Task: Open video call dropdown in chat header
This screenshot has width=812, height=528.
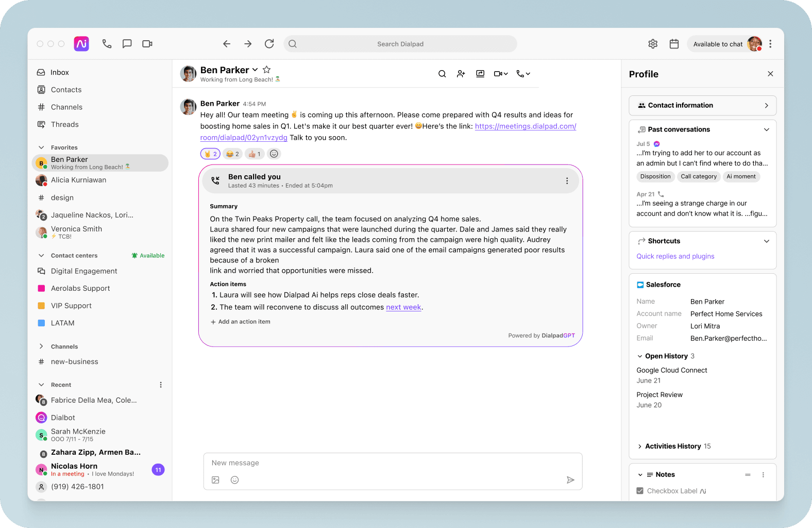Action: 501,74
